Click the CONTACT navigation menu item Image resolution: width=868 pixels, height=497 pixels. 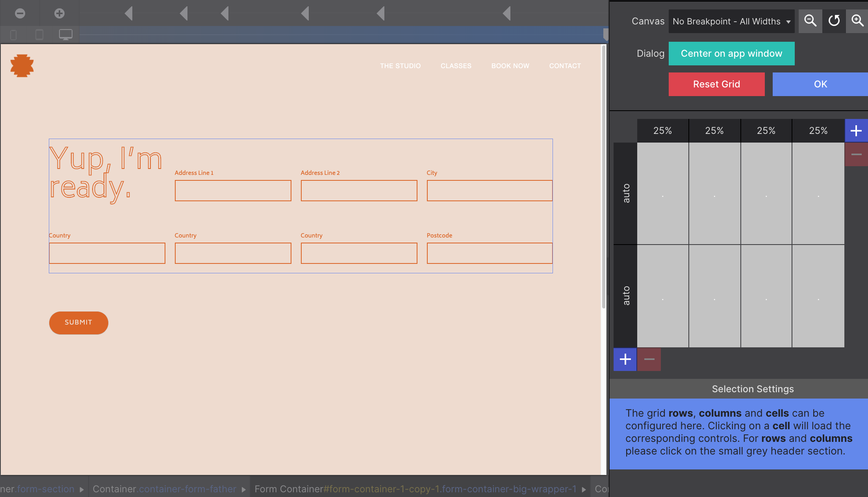[565, 66]
